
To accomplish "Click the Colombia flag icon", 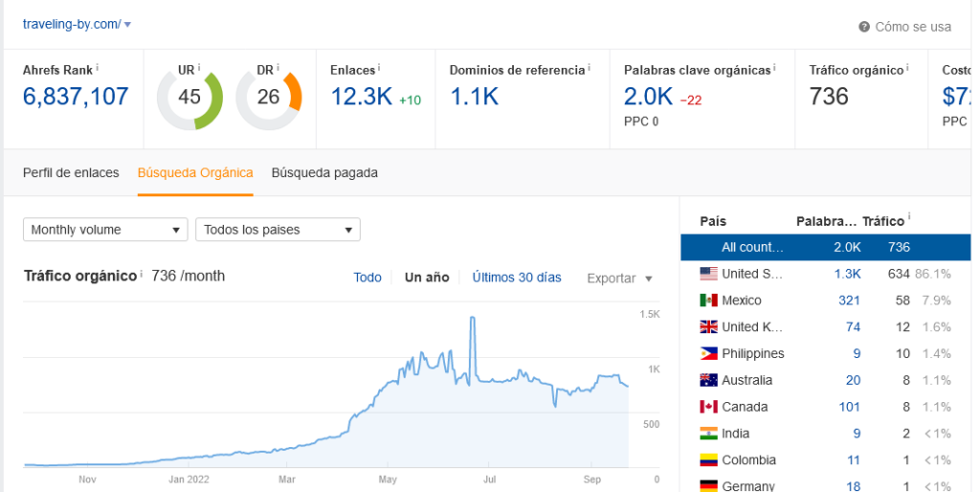I will click(708, 460).
